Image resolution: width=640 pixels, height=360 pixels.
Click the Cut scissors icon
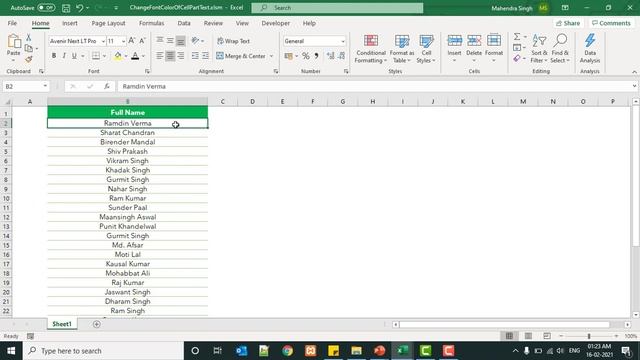coord(29,38)
